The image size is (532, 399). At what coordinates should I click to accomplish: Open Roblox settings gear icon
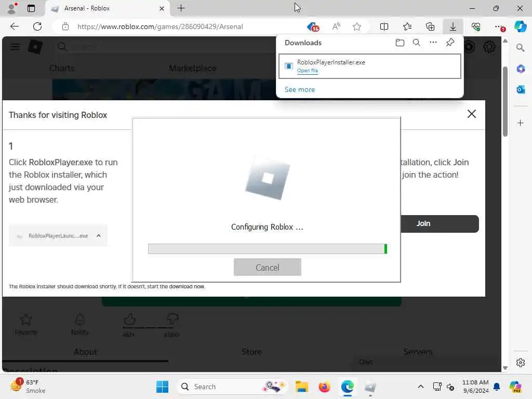tap(489, 46)
